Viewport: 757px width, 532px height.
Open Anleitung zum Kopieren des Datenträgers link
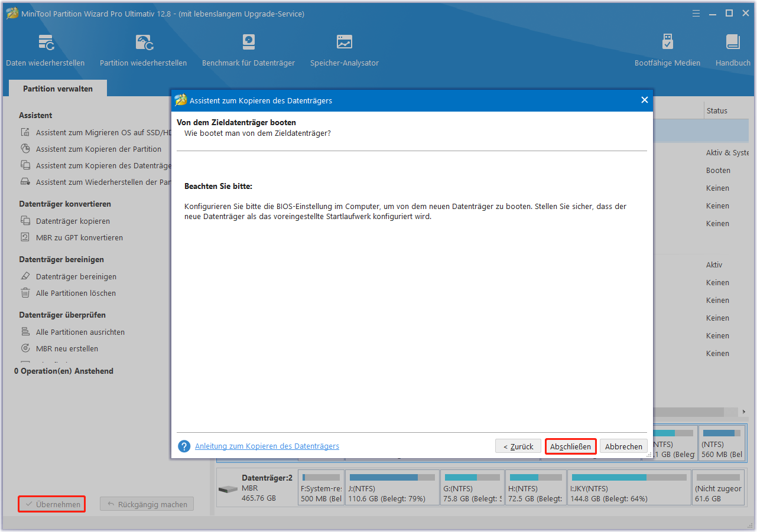(x=267, y=446)
